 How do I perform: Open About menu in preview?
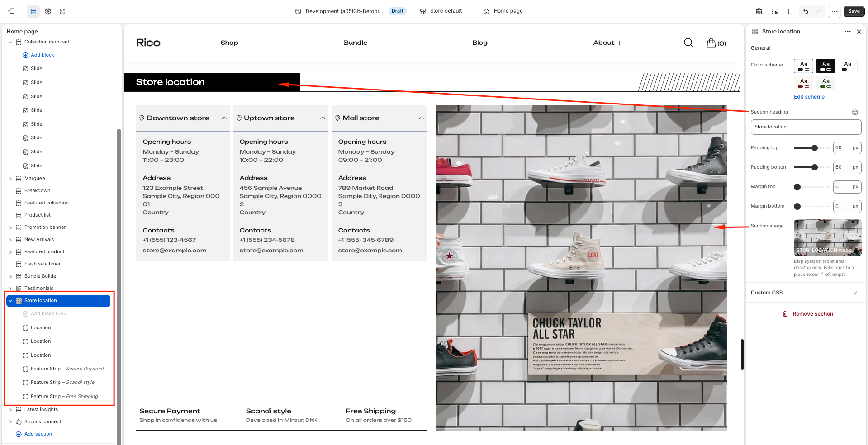[607, 43]
